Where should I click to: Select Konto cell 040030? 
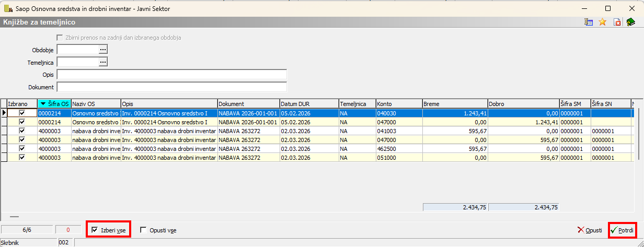(399, 113)
